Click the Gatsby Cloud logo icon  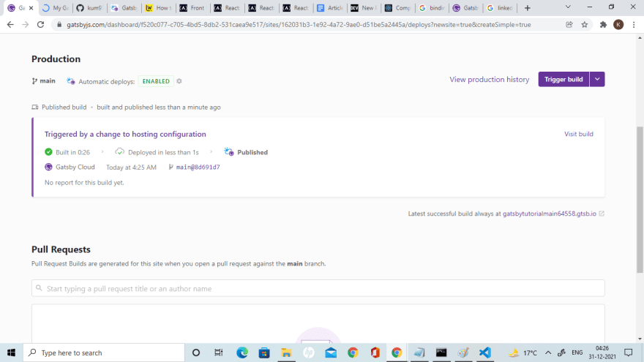[48, 167]
